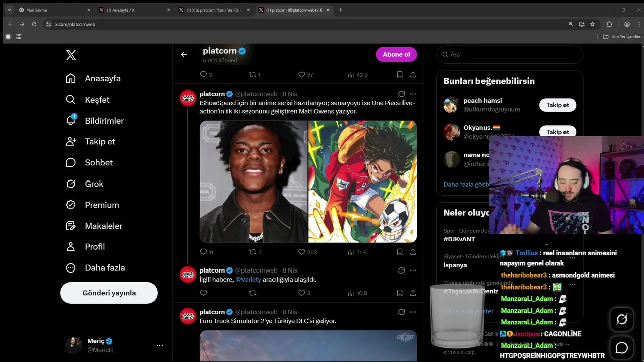644x362 pixels.
Task: Share the IShowSpeed anime post
Action: pos(413,252)
